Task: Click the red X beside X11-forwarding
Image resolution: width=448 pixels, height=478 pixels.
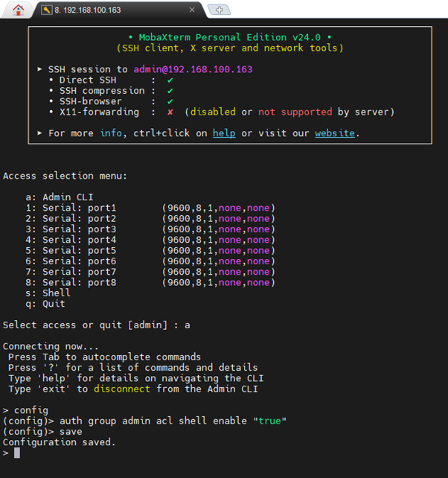Action: point(170,112)
